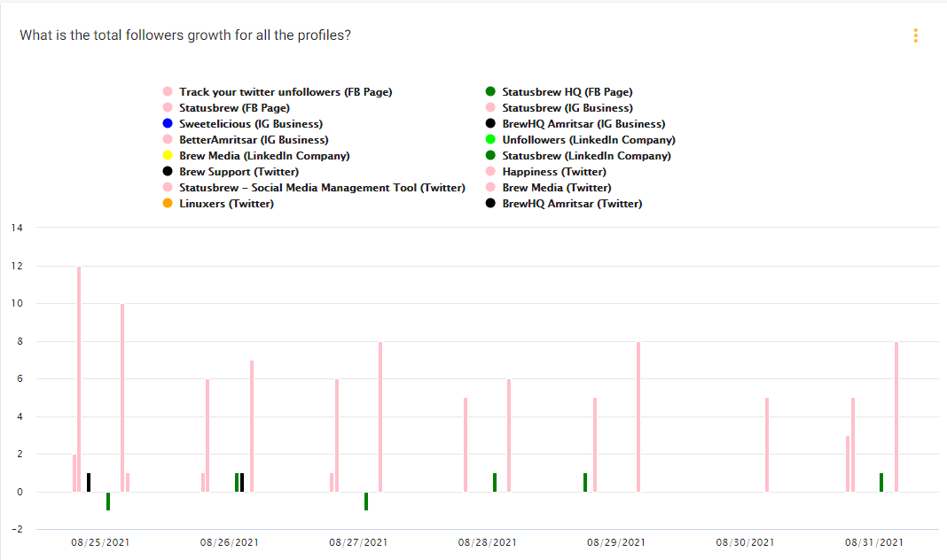The height and width of the screenshot is (560, 947).
Task: Toggle Sweetelicious (IG Business) legend entry
Action: pos(250,124)
